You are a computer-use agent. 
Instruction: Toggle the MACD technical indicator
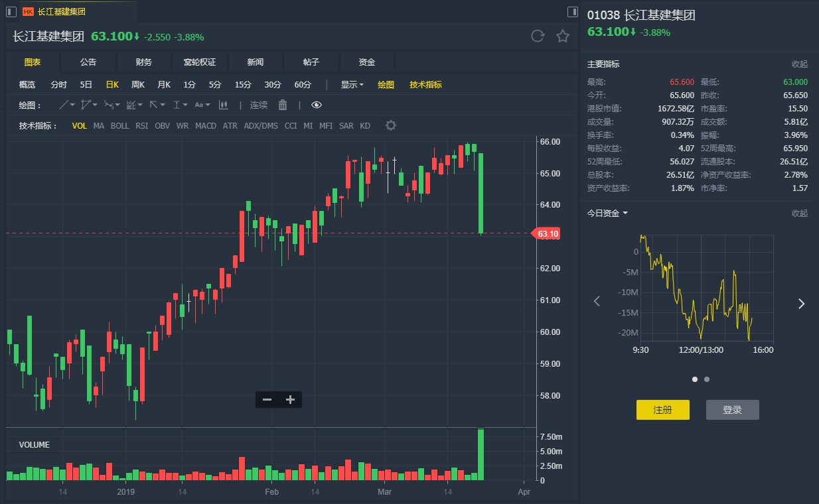[206, 125]
